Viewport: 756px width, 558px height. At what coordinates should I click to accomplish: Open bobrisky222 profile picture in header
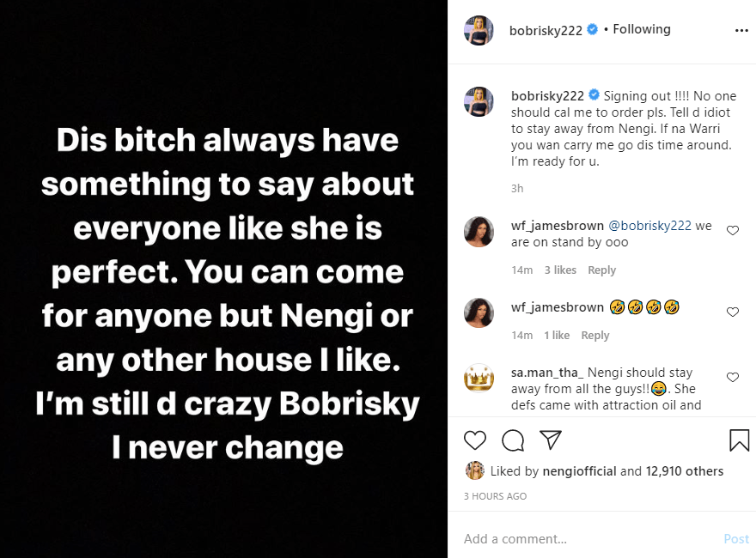(479, 30)
